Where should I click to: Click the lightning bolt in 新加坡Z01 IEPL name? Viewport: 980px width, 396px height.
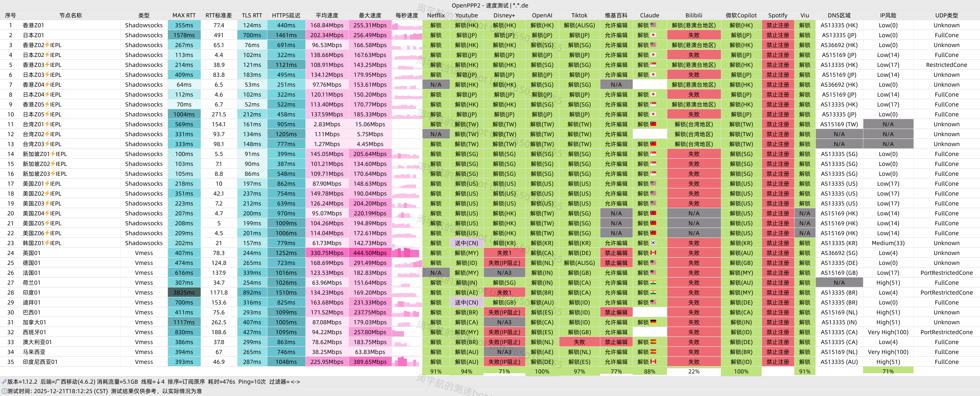coord(53,154)
